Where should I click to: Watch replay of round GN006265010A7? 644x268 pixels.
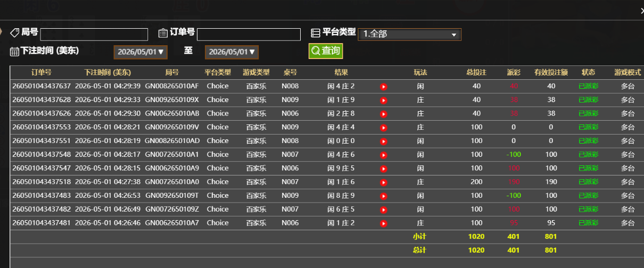[383, 223]
